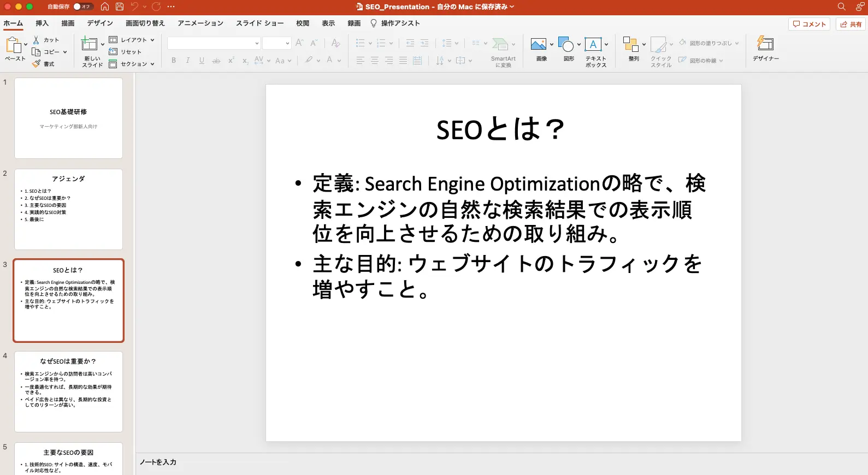868x475 pixels.
Task: Open the Arrange (整列) tool
Action: pyautogui.click(x=631, y=44)
